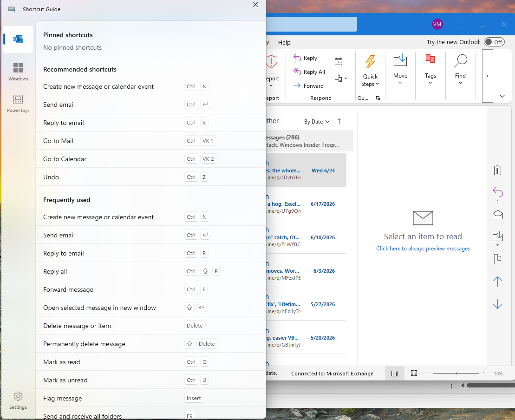Open email dated 6/10/2026

306,237
